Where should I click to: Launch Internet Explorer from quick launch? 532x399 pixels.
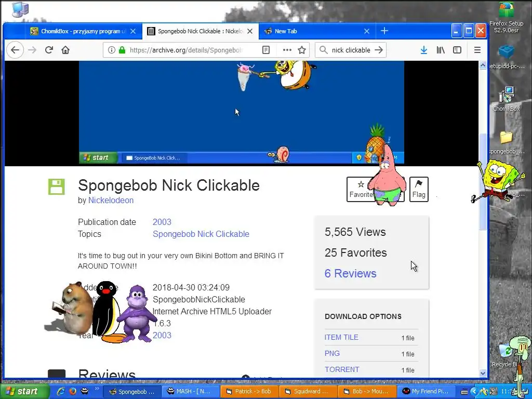point(61,391)
